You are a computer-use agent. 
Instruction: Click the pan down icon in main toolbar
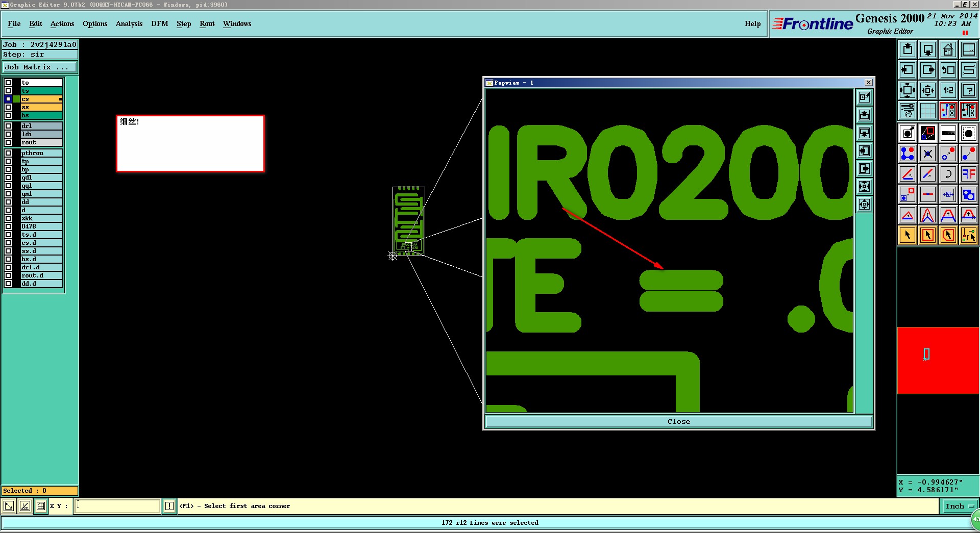click(x=928, y=49)
